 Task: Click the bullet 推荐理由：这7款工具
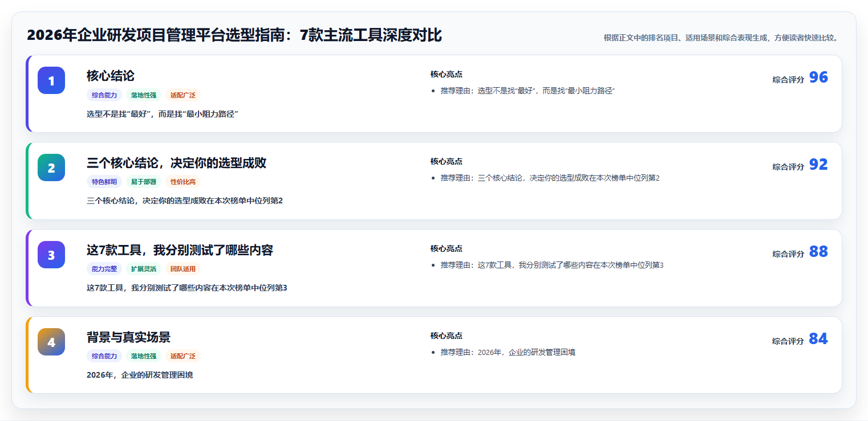coord(552,265)
